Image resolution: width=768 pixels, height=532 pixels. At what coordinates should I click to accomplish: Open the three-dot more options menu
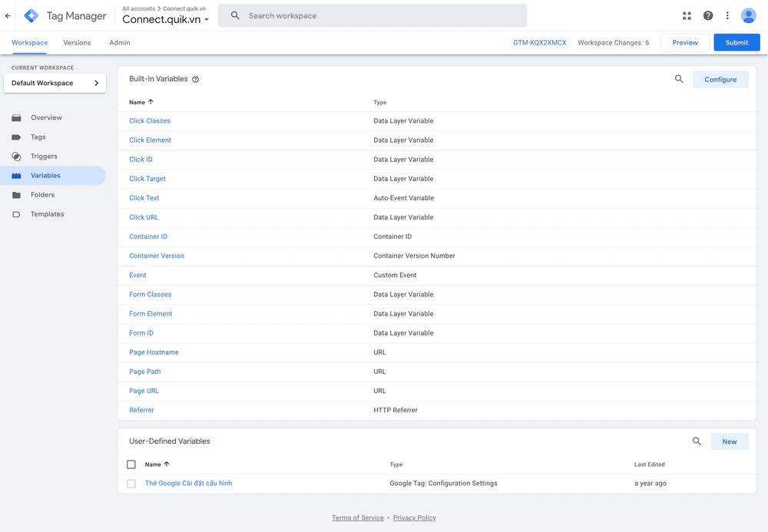click(x=727, y=15)
